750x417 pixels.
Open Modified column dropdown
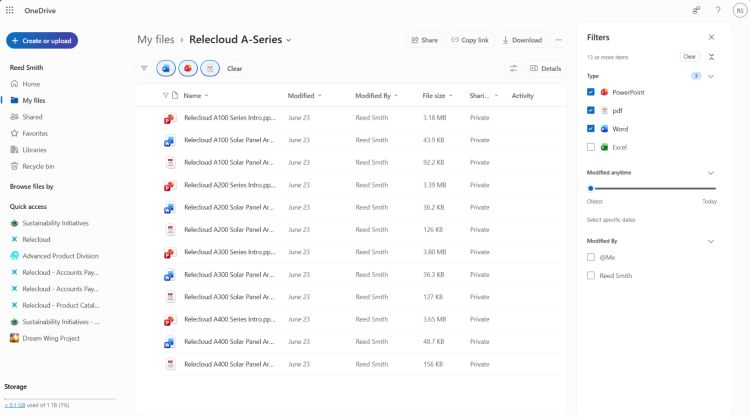tap(320, 96)
